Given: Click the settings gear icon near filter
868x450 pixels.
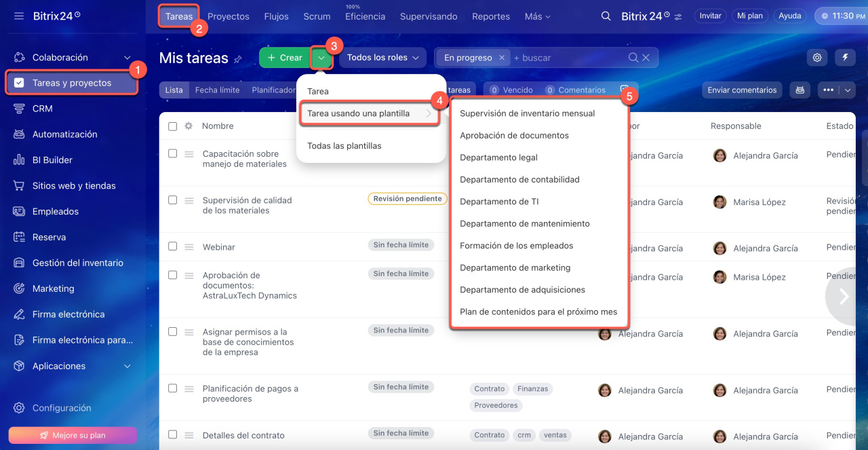Looking at the screenshot, I should click(x=817, y=58).
